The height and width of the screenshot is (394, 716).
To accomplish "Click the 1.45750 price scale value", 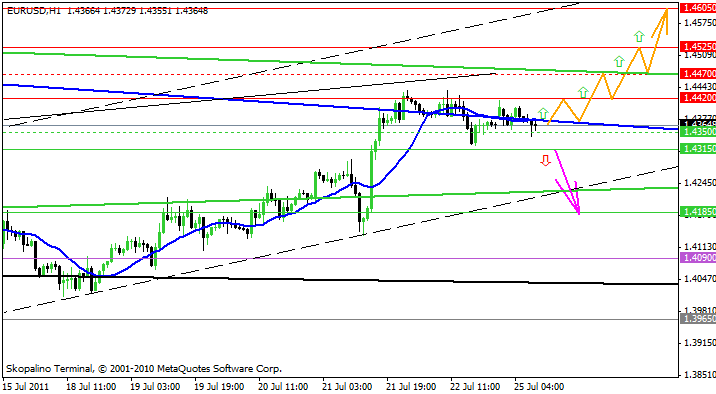I will pyautogui.click(x=700, y=22).
